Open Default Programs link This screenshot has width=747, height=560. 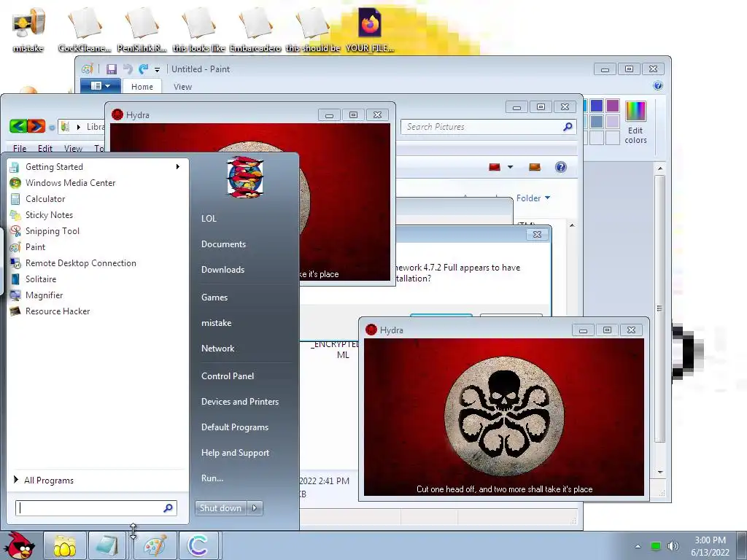click(234, 427)
